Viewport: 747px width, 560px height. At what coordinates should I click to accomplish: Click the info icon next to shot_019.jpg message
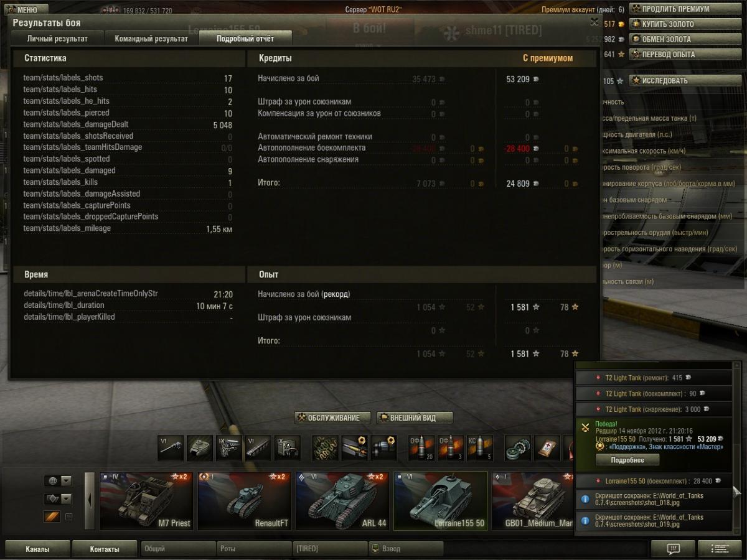pos(585,520)
